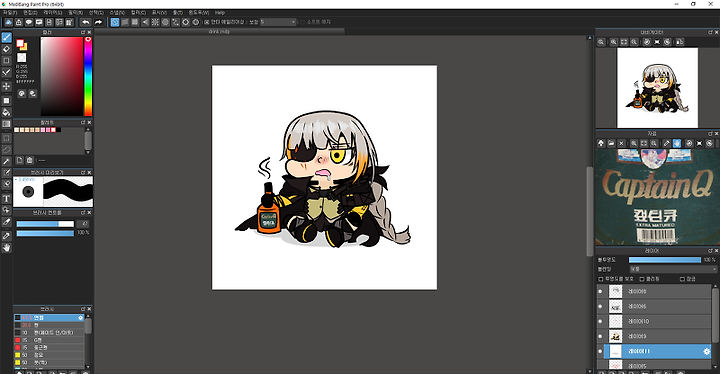Hide layer 9 visibility dot
The height and width of the screenshot is (374, 720).
[x=600, y=336]
